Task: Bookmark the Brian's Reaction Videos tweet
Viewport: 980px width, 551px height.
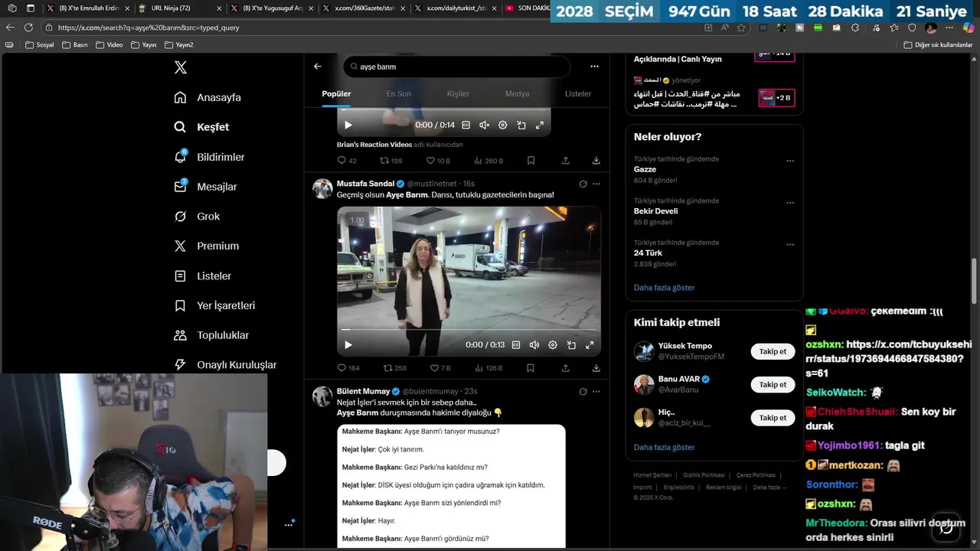Action: (x=531, y=161)
